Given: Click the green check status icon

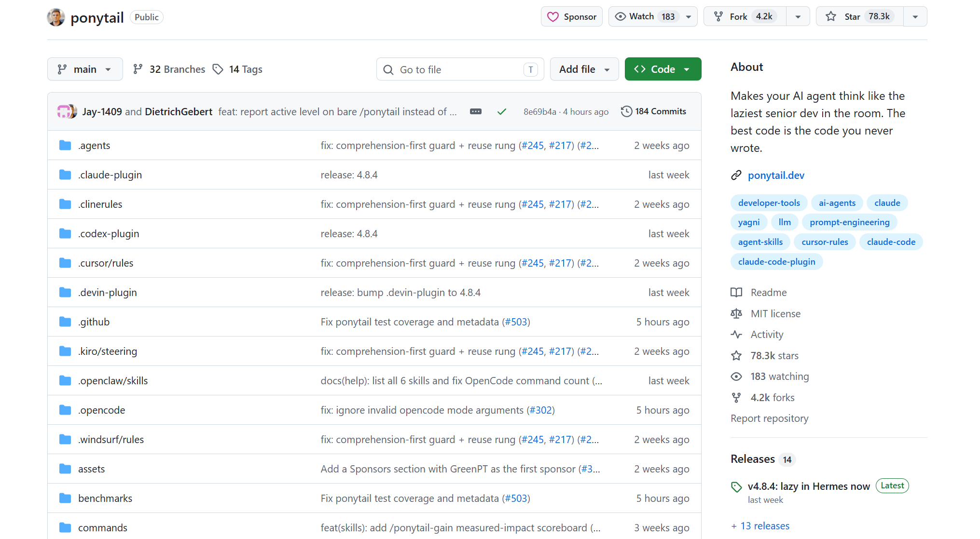Looking at the screenshot, I should [x=502, y=111].
